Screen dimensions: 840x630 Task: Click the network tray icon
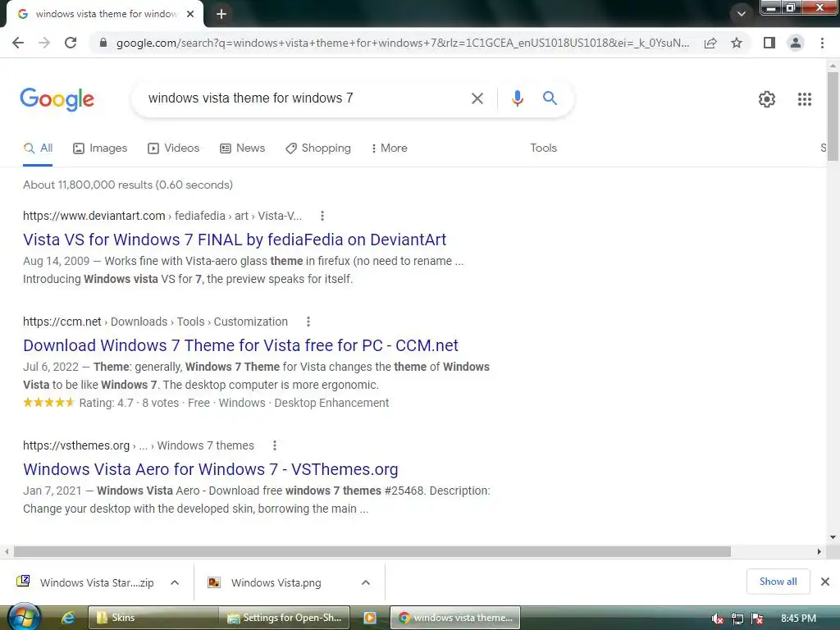[x=737, y=619]
